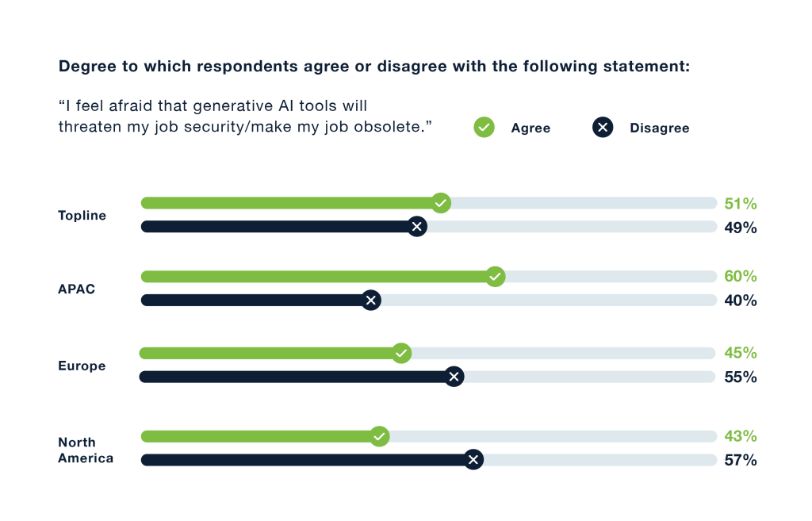
Task: Click the APAC disagree X marker
Action: (370, 301)
